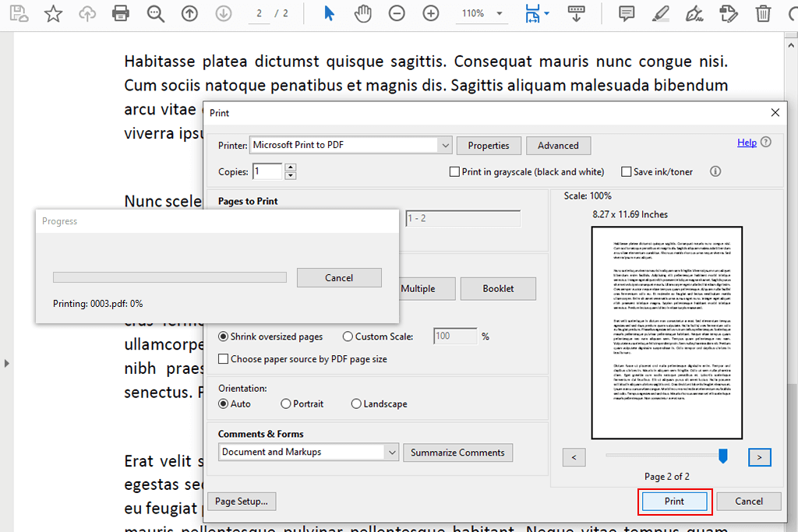This screenshot has width=798, height=532.
Task: Add a comment with speech bubble icon
Action: point(627,13)
